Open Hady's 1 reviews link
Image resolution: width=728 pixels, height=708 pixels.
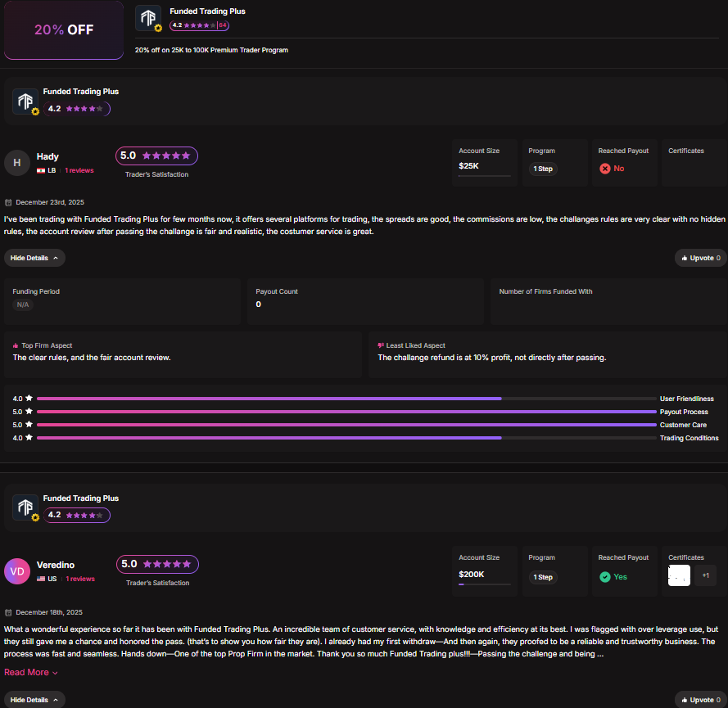[79, 170]
